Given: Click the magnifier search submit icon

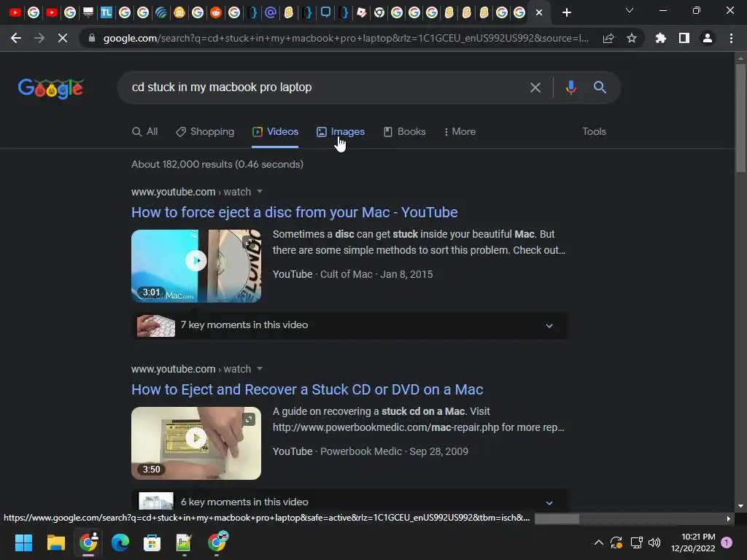Looking at the screenshot, I should pos(600,87).
